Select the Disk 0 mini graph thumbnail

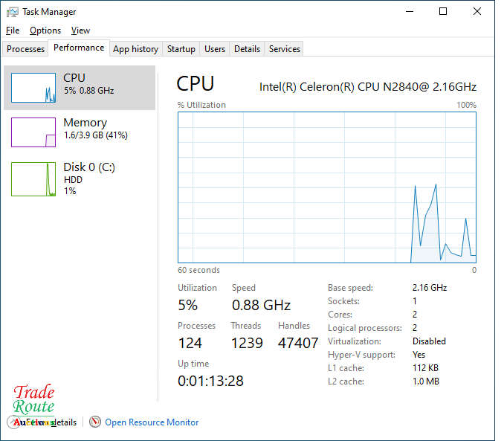33,179
